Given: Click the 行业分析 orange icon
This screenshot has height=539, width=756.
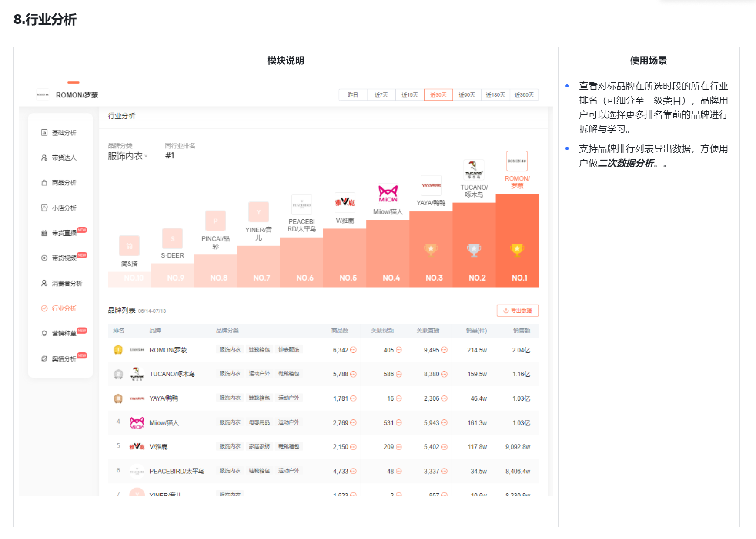Looking at the screenshot, I should point(44,308).
